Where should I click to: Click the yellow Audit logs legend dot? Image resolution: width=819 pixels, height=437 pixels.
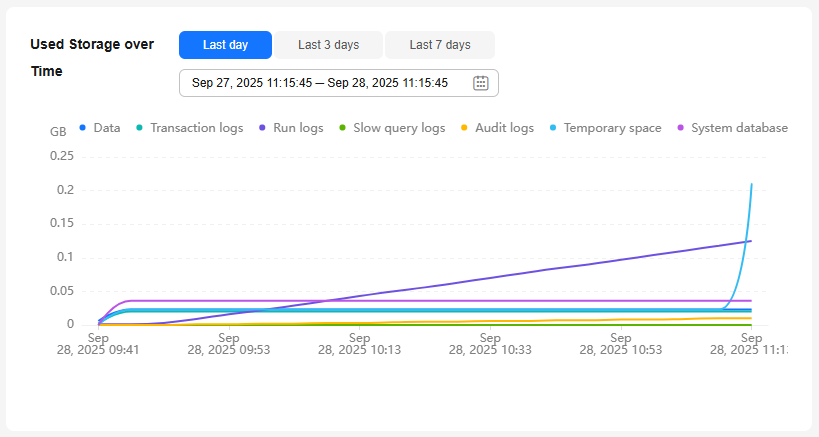coord(463,128)
